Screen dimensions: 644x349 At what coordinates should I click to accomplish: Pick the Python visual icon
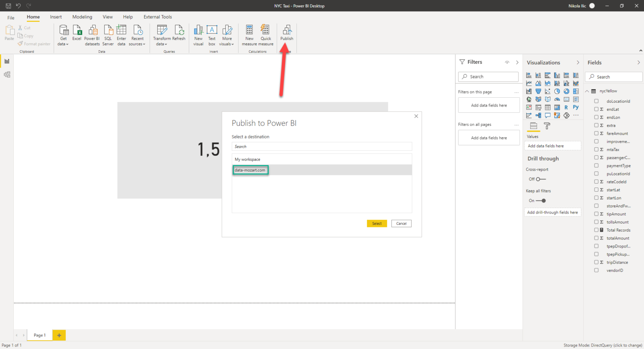(576, 107)
